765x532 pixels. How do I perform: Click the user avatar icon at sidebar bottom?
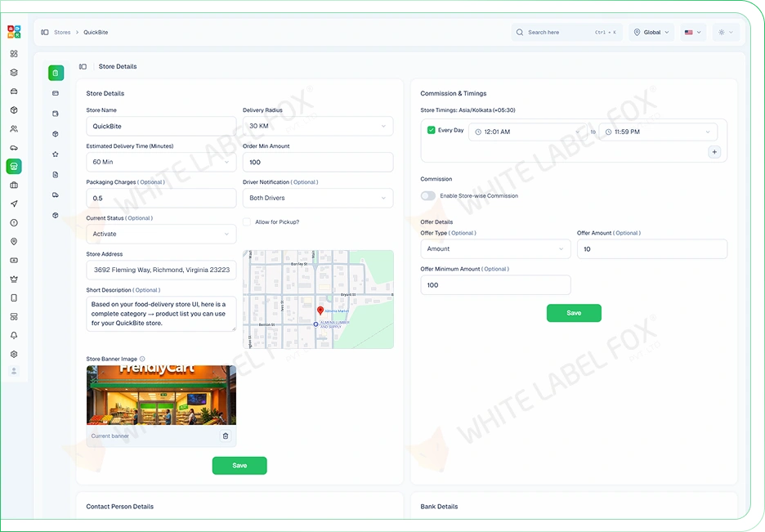(14, 371)
